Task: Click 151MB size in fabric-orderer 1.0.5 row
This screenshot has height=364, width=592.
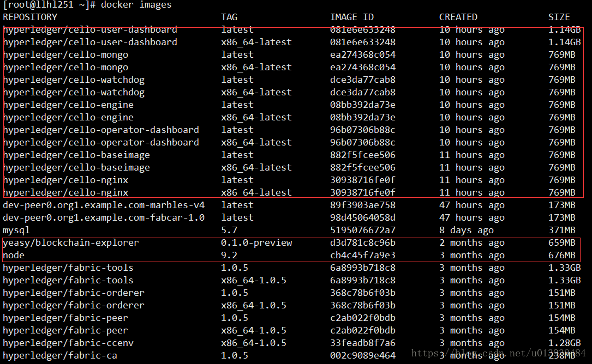Action: click(x=562, y=293)
